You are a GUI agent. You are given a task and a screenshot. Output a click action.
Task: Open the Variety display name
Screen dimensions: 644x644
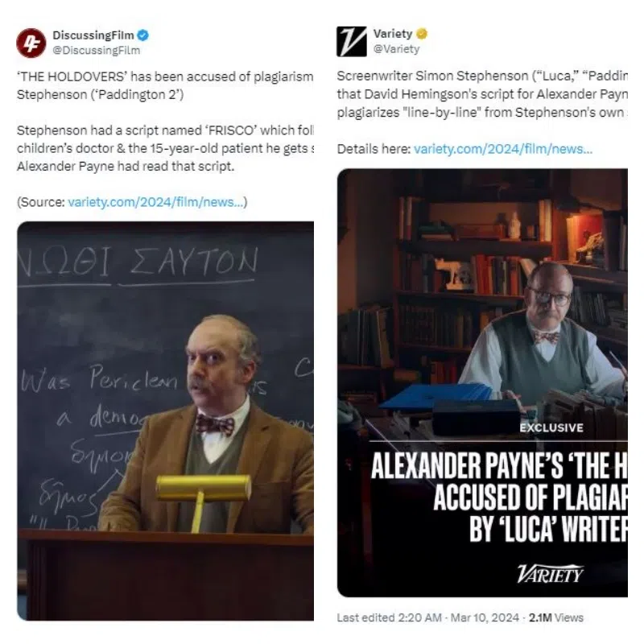[393, 34]
